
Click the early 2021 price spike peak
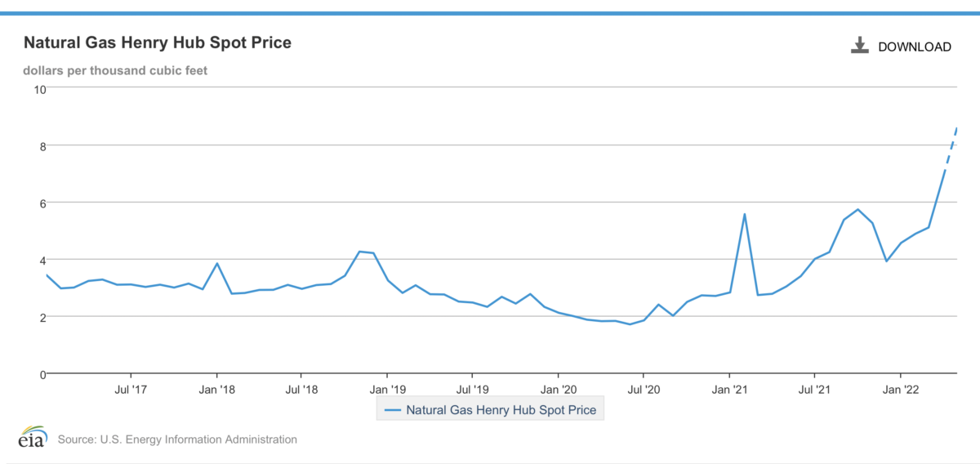click(745, 214)
